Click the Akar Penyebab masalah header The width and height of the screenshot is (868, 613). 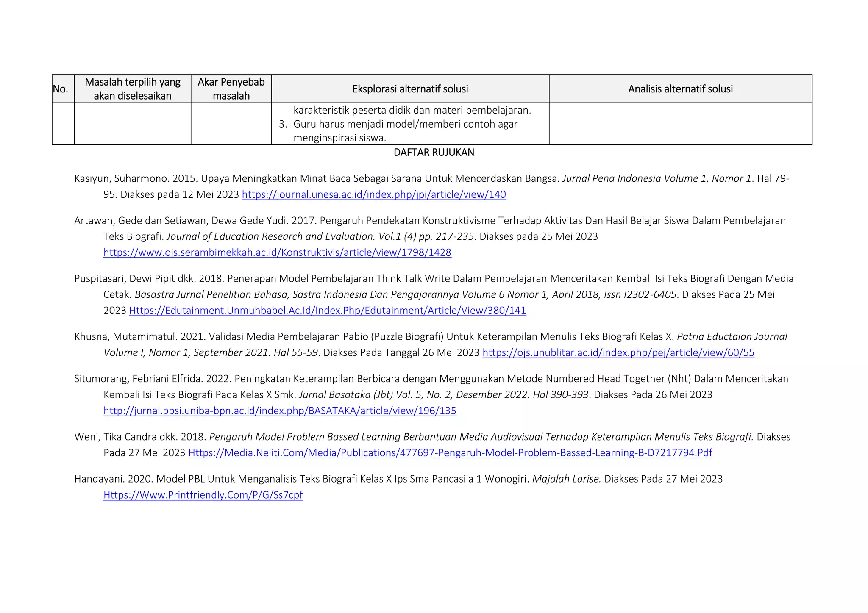(231, 89)
